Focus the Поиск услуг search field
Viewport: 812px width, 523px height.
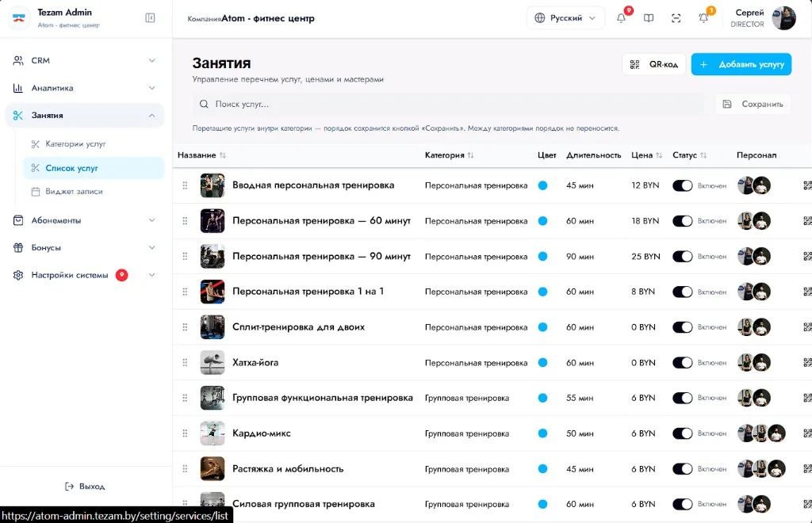tap(450, 104)
